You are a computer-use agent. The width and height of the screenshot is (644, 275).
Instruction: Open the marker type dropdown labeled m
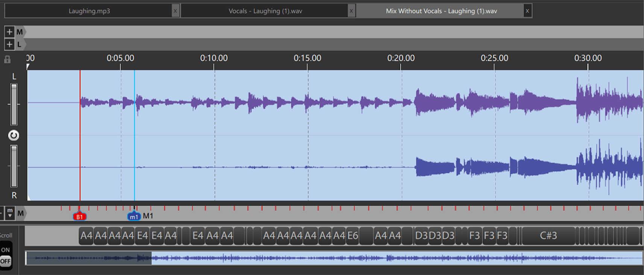10,213
